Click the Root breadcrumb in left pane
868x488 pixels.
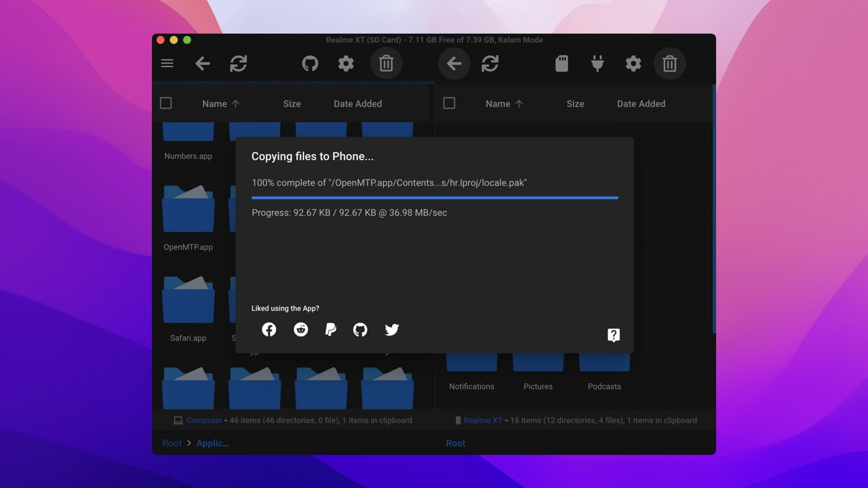172,443
